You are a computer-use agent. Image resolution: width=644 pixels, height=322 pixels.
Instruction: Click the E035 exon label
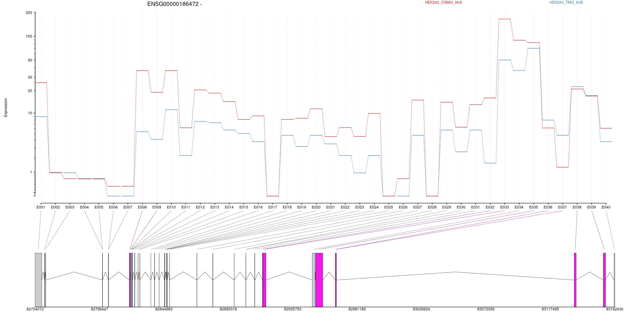click(533, 207)
